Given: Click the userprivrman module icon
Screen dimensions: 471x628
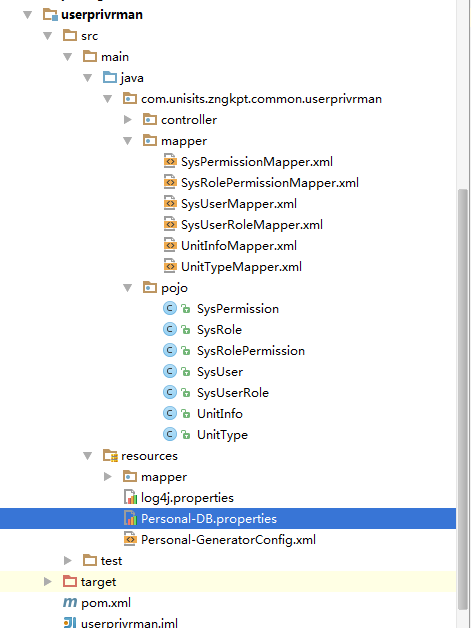Looking at the screenshot, I should tap(50, 15).
